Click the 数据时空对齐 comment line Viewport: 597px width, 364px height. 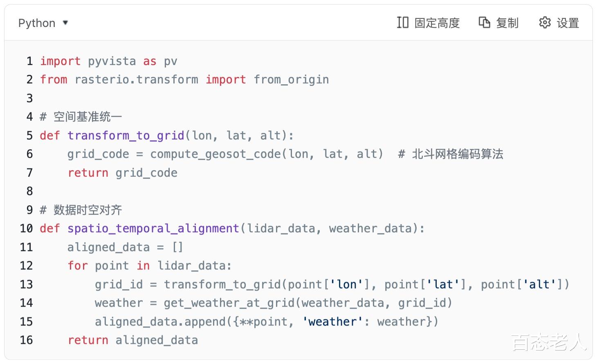pyautogui.click(x=88, y=210)
